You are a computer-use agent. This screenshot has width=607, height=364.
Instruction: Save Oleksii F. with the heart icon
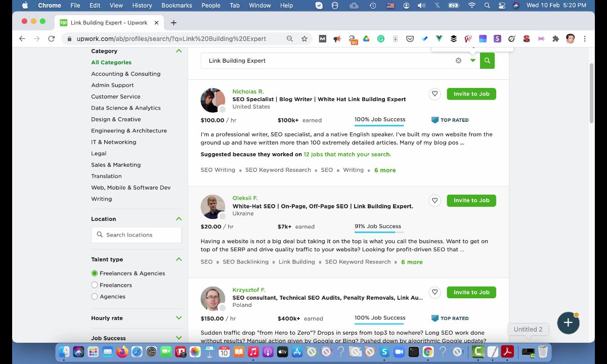point(435,201)
